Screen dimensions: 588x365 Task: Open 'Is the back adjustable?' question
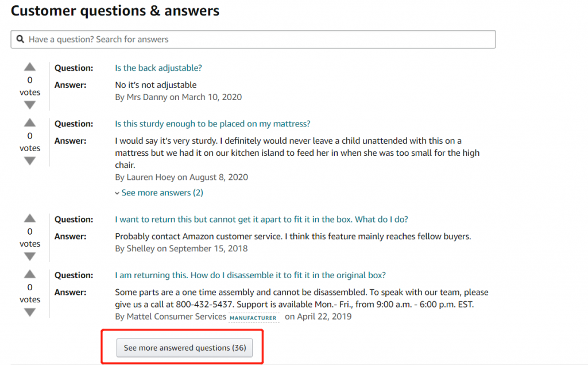click(x=158, y=67)
